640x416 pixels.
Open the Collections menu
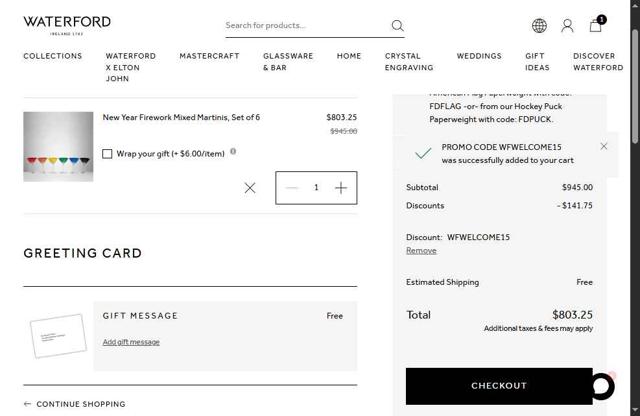tap(53, 56)
